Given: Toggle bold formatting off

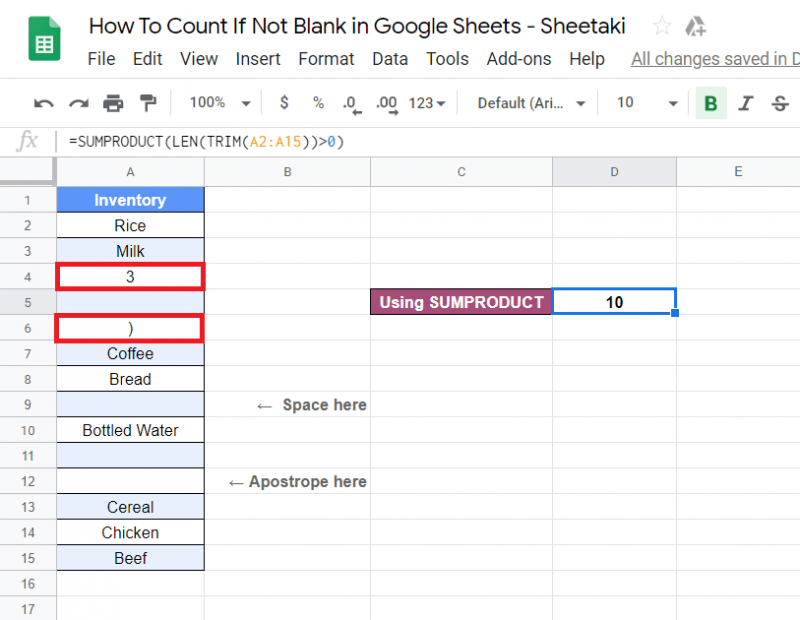Looking at the screenshot, I should click(710, 103).
